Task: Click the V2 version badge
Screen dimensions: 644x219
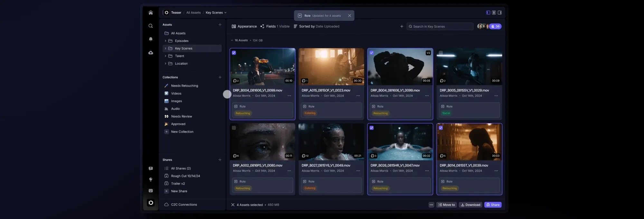Action: [x=428, y=53]
